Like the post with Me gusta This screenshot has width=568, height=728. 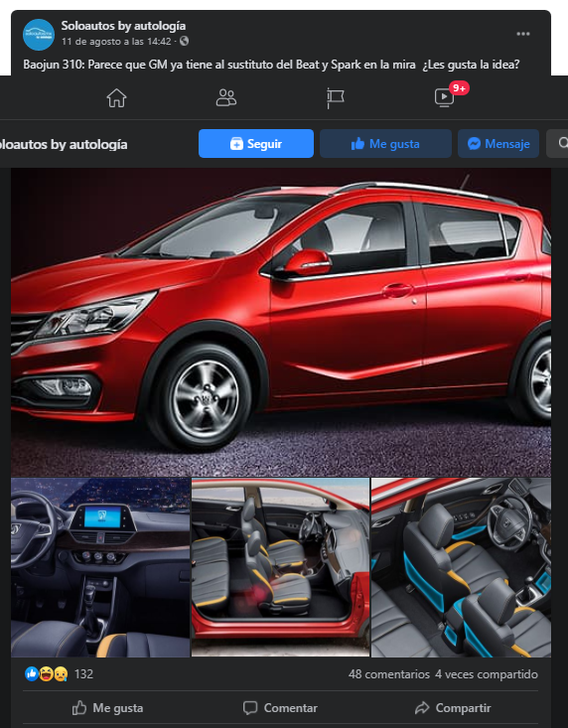pyautogui.click(x=107, y=708)
